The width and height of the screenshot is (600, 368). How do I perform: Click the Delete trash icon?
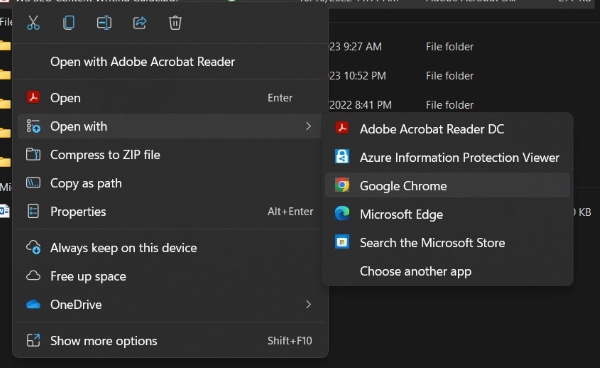click(x=175, y=23)
